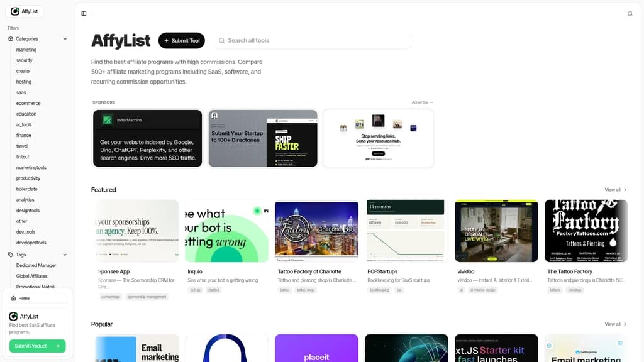Viewport: 644px width, 362px height.
Task: Filter by travel category
Action: coord(22,146)
